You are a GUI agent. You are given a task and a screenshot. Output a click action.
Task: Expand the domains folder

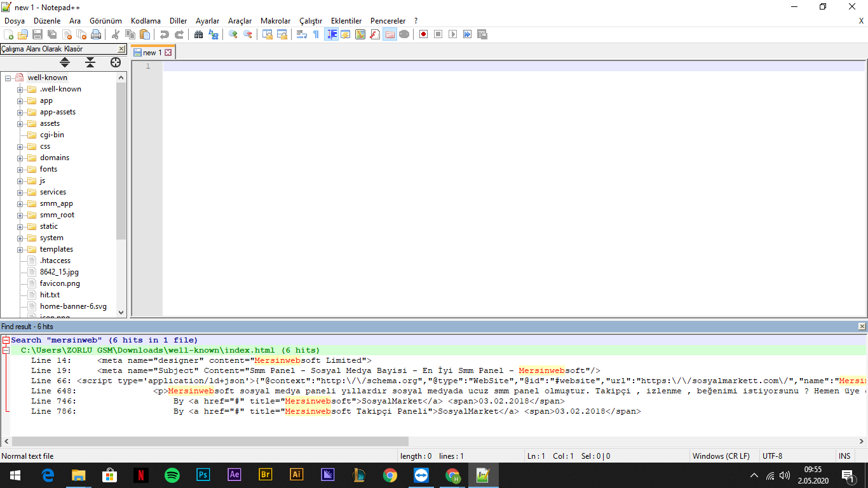pyautogui.click(x=20, y=158)
